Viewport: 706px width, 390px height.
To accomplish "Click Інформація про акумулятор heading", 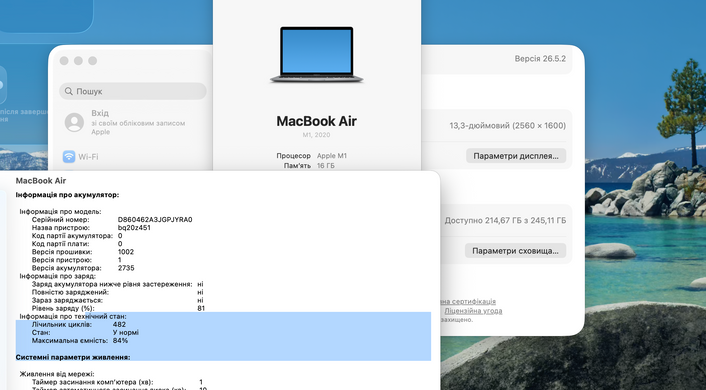I will click(x=68, y=195).
